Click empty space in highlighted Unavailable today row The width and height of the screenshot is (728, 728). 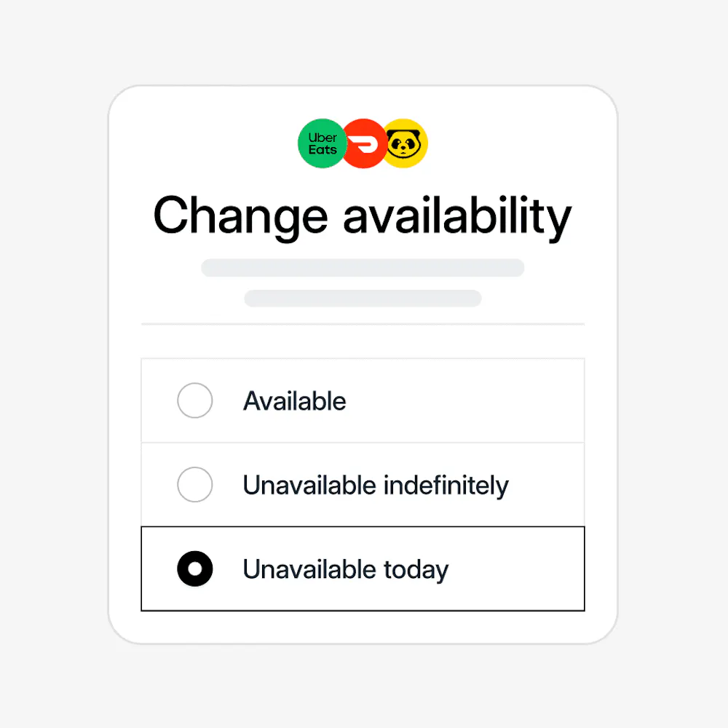pyautogui.click(x=517, y=569)
